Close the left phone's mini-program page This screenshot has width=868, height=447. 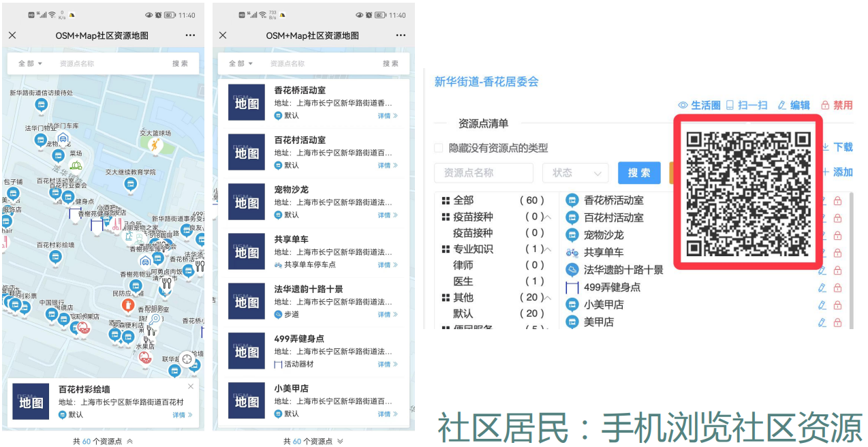pyautogui.click(x=12, y=35)
